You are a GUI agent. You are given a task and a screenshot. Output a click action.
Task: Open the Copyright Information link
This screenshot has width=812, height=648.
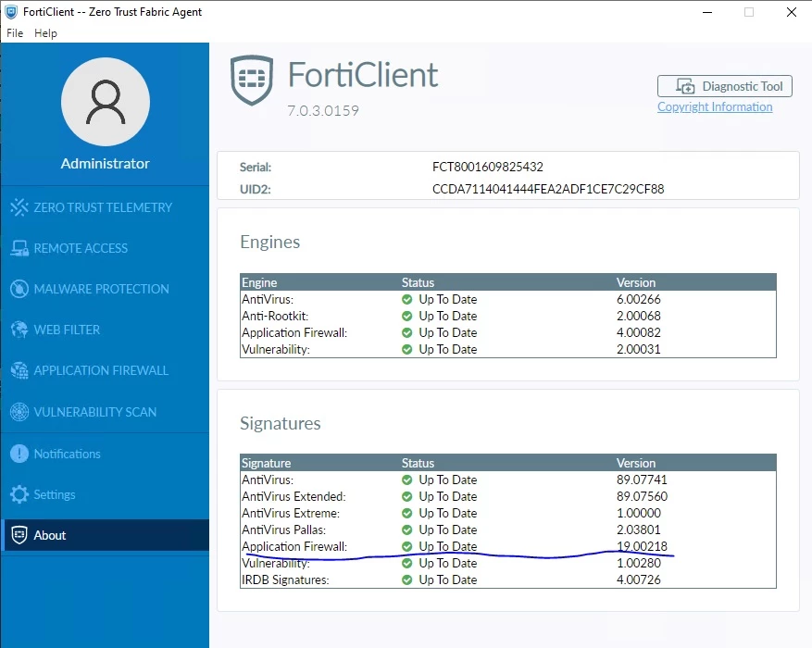coord(715,106)
